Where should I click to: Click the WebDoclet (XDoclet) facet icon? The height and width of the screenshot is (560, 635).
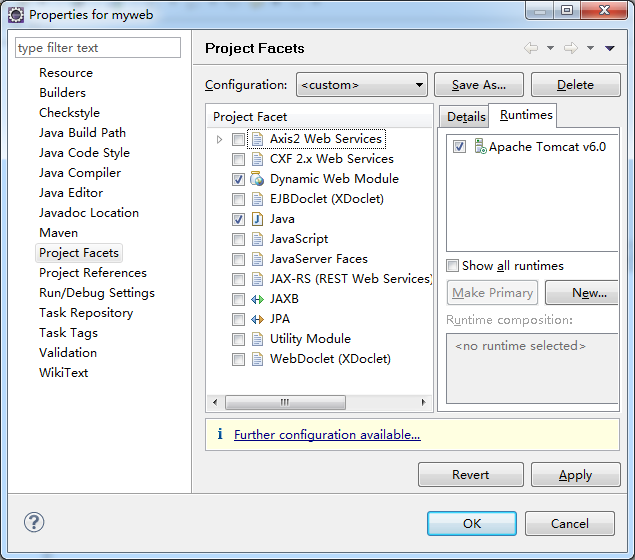257,359
